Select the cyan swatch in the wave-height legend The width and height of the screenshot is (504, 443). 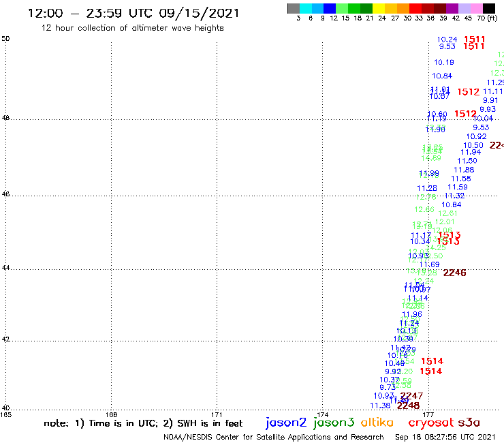click(306, 9)
